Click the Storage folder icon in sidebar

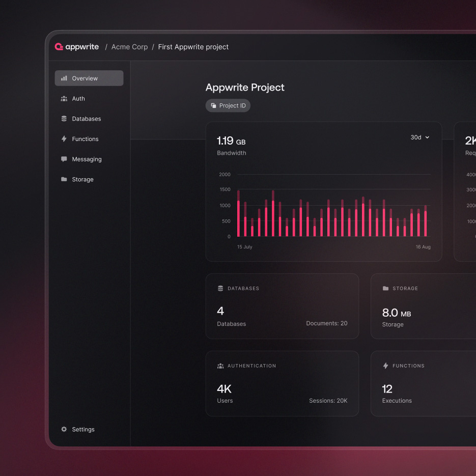(x=64, y=179)
